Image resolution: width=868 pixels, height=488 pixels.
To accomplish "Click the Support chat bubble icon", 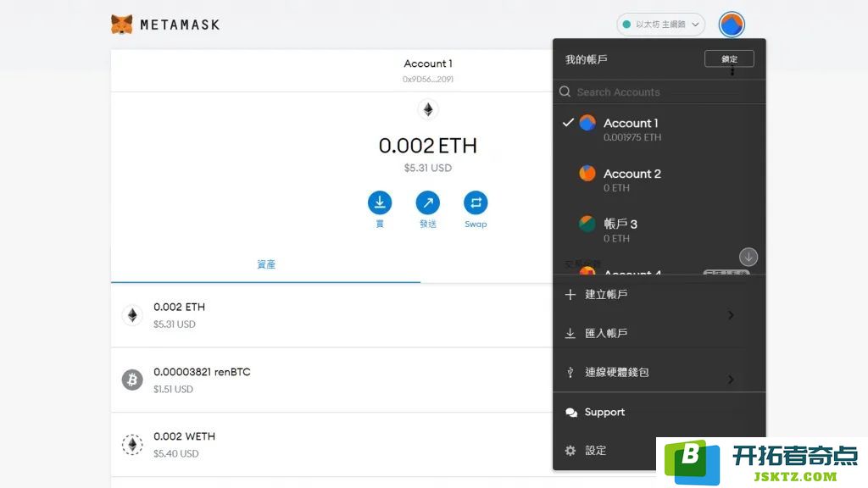I will tap(571, 413).
